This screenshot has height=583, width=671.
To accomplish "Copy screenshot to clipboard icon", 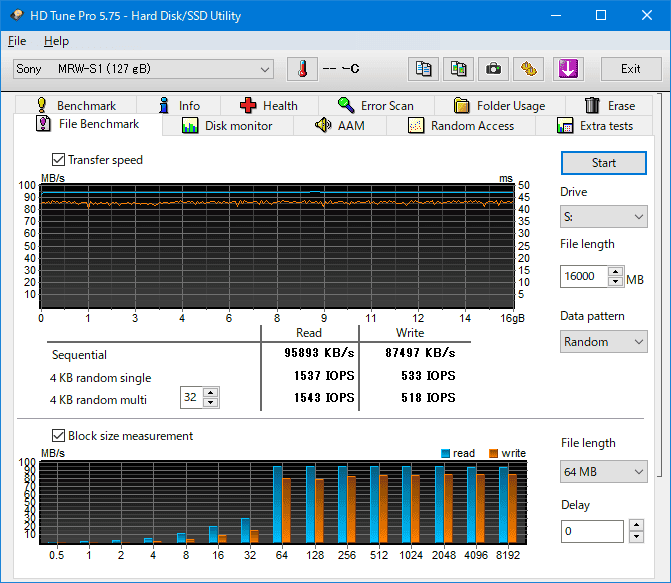I will coord(458,69).
